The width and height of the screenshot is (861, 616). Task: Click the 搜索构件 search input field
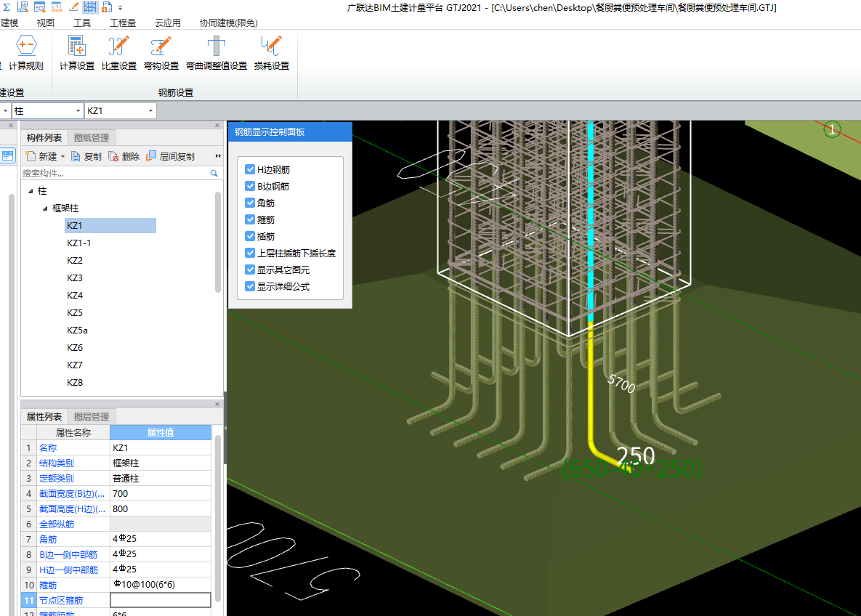point(114,173)
